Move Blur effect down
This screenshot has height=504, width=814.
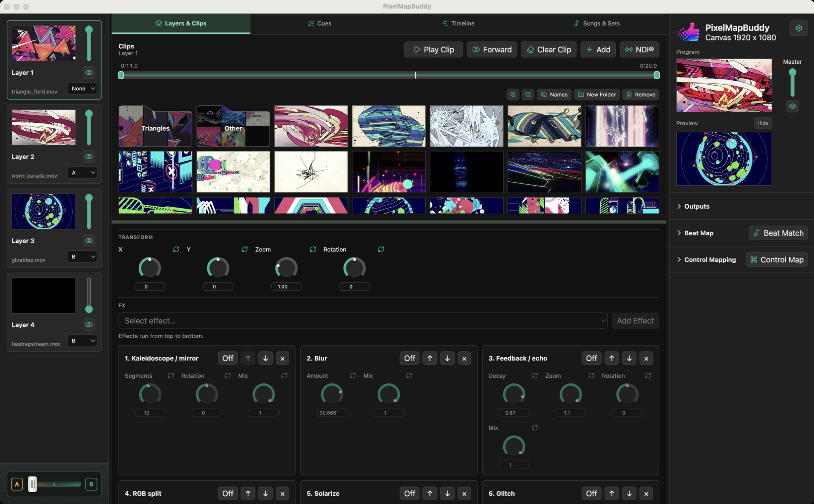(x=447, y=358)
